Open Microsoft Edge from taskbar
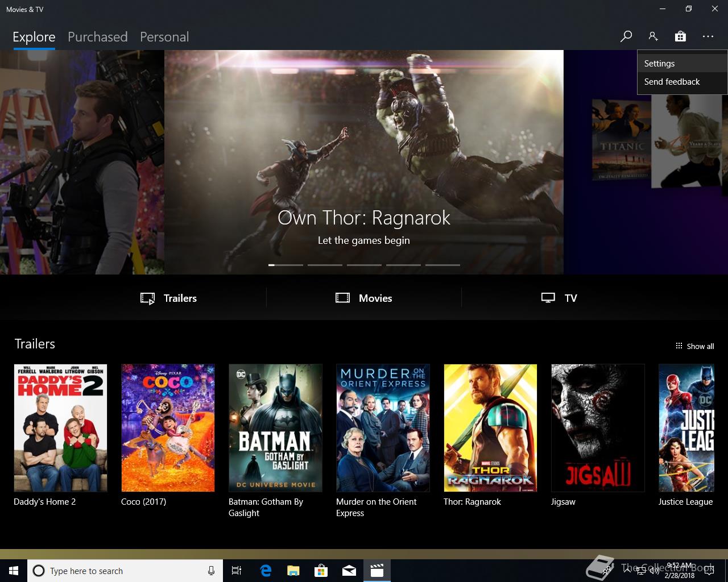 coord(266,571)
